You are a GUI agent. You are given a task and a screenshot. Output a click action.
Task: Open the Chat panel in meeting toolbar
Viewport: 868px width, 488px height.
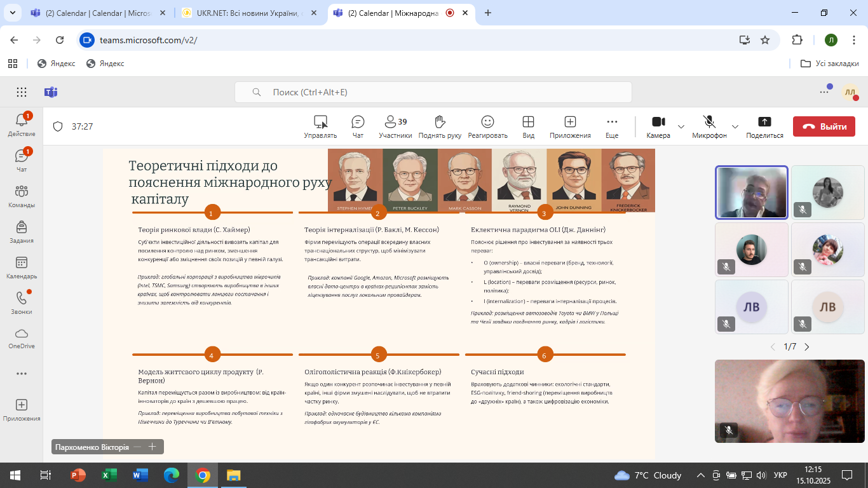tap(358, 126)
